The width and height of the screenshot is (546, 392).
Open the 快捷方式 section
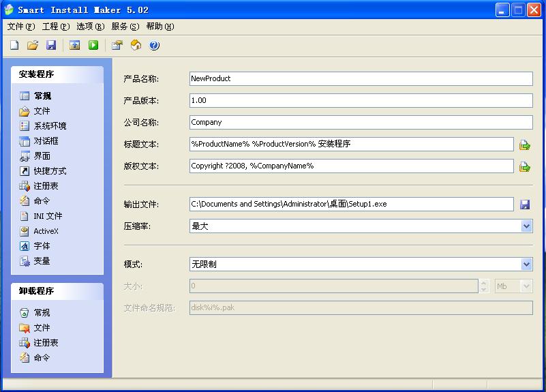[x=43, y=171]
